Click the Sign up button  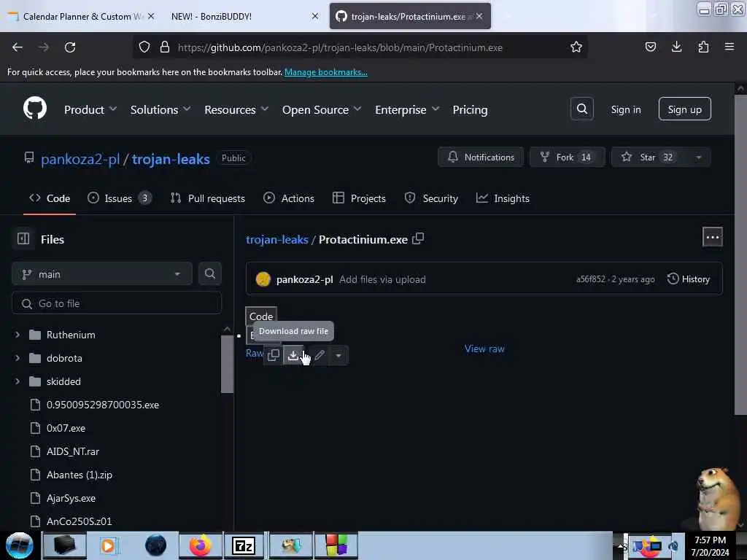684,109
